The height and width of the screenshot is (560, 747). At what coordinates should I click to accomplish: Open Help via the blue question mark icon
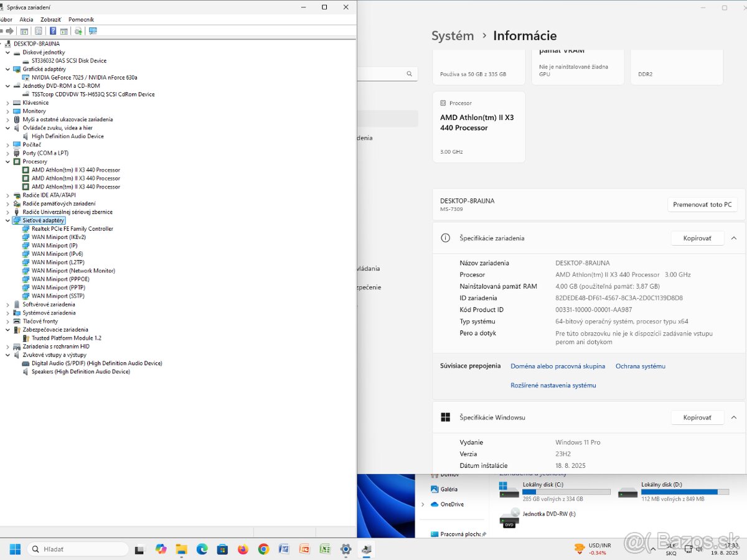[53, 30]
